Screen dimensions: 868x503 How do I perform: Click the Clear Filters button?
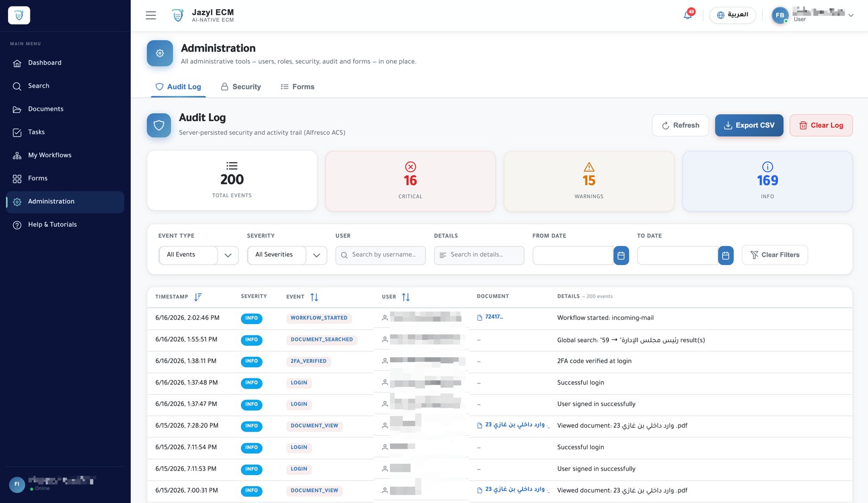[x=775, y=255]
